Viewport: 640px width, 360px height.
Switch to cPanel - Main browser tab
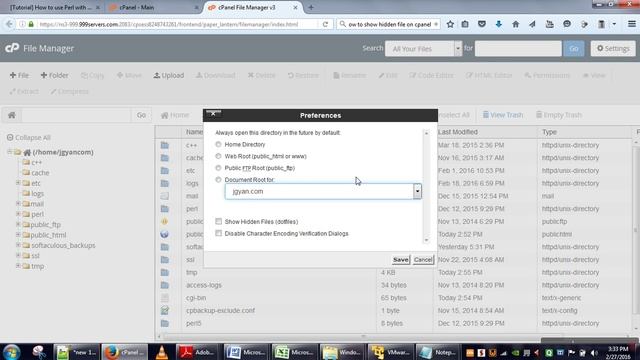[x=153, y=7]
